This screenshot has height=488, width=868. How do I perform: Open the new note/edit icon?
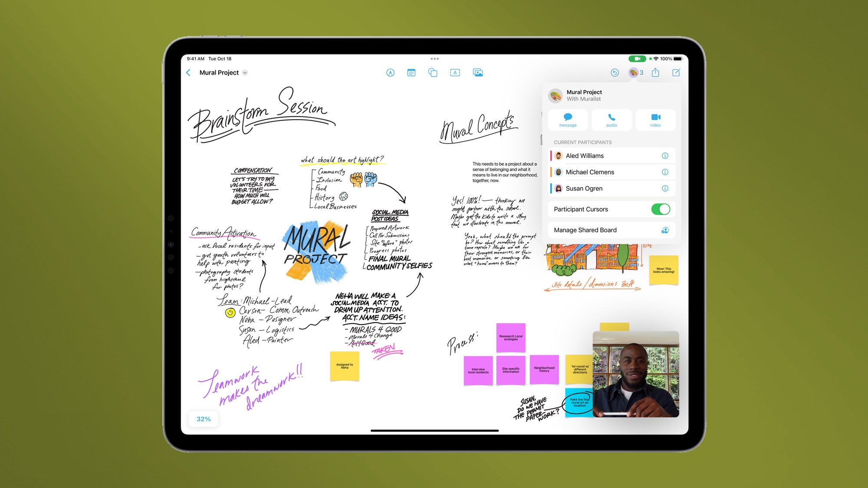point(676,73)
